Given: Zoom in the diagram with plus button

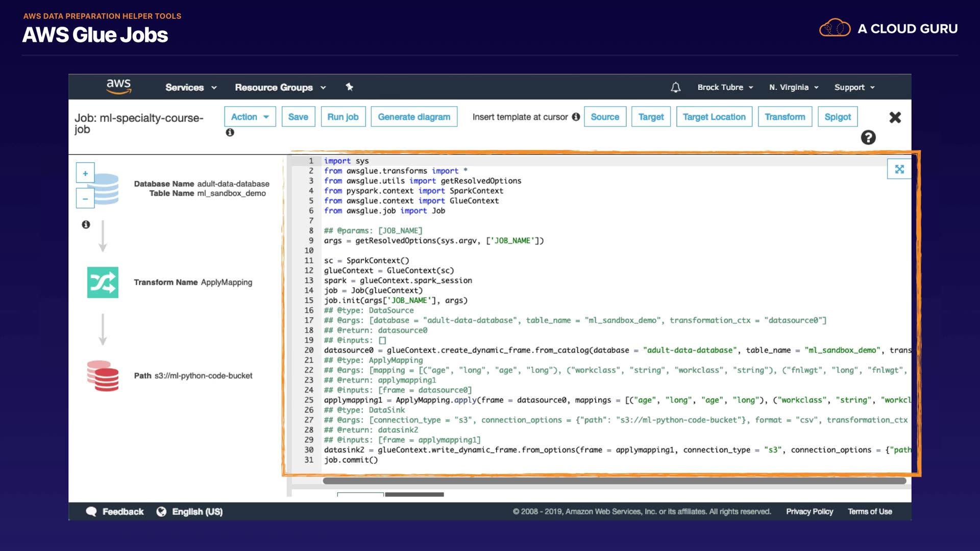Looking at the screenshot, I should (x=85, y=173).
